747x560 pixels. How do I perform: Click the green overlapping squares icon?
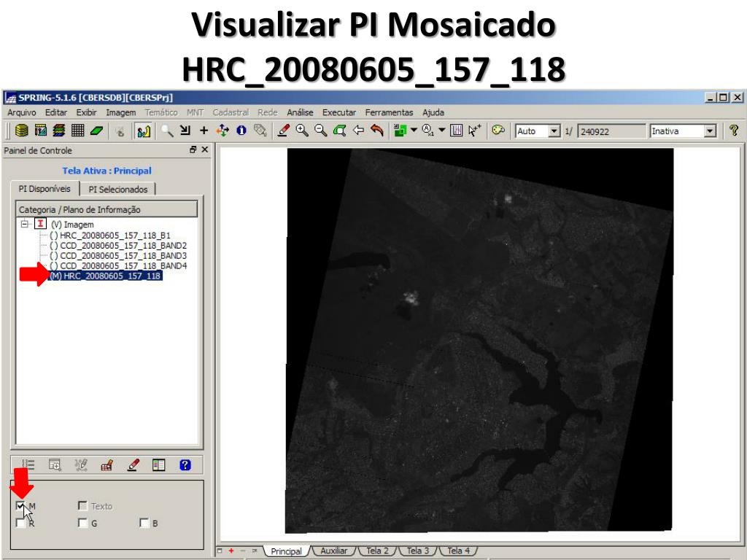point(400,131)
